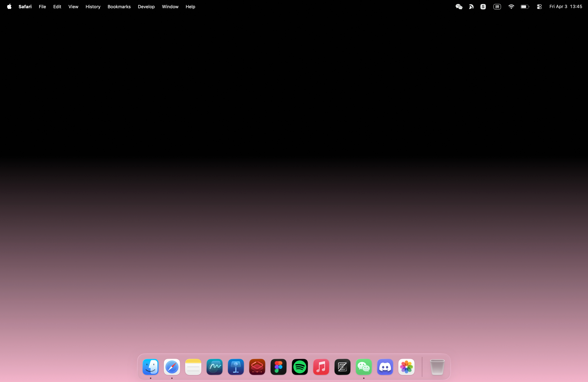The height and width of the screenshot is (382, 588).
Task: Click the date and time display
Action: (x=565, y=7)
